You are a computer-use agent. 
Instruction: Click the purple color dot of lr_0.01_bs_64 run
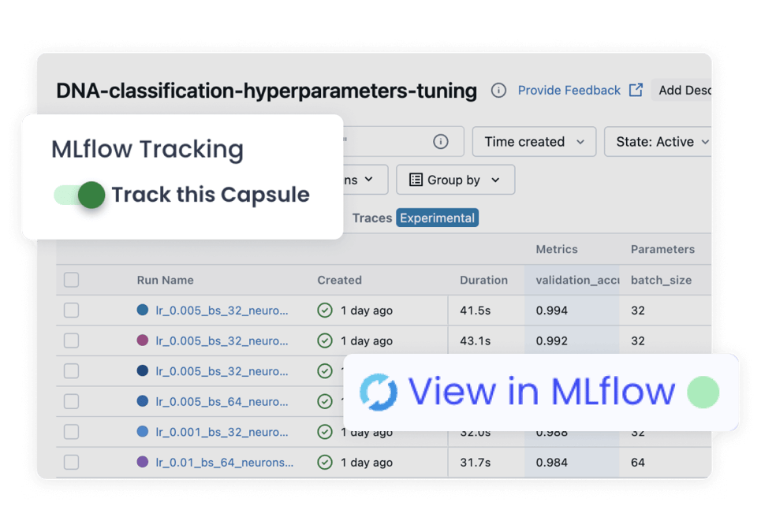pyautogui.click(x=143, y=462)
